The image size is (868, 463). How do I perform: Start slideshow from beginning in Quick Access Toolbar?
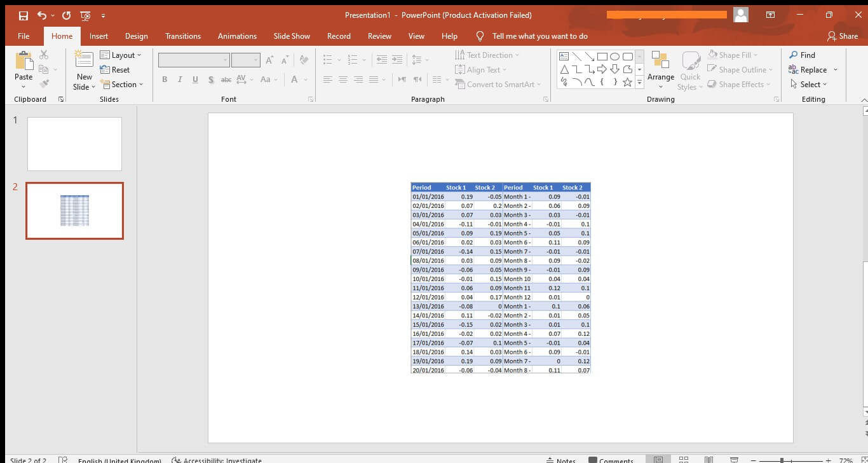(85, 15)
